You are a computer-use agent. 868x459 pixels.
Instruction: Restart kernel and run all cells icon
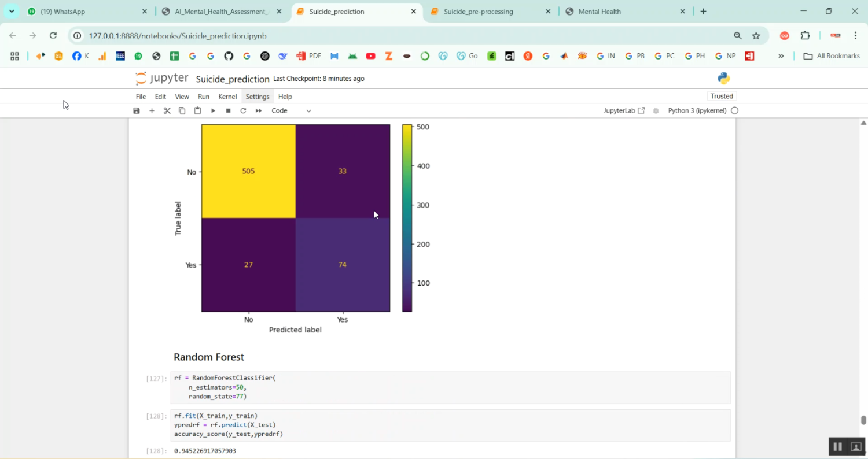[259, 110]
